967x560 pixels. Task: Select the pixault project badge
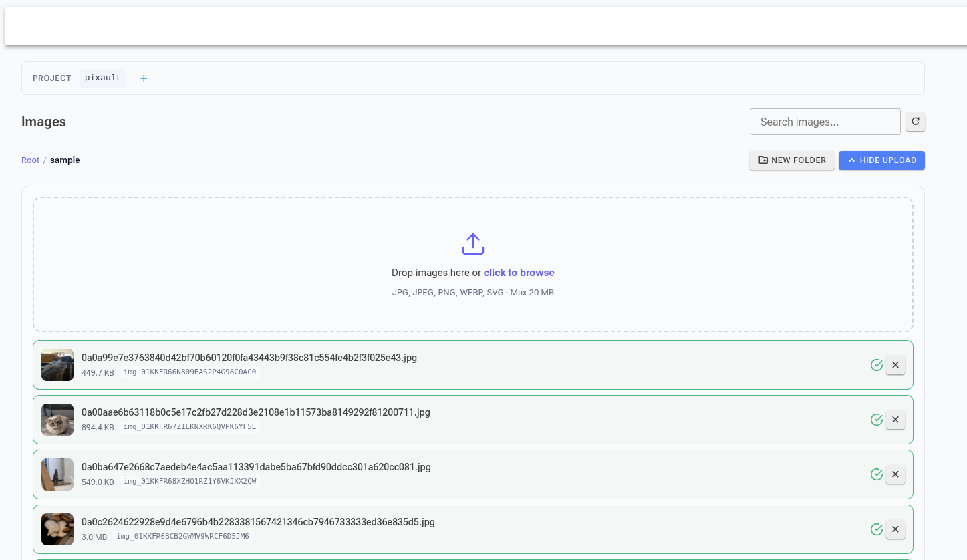click(x=102, y=78)
